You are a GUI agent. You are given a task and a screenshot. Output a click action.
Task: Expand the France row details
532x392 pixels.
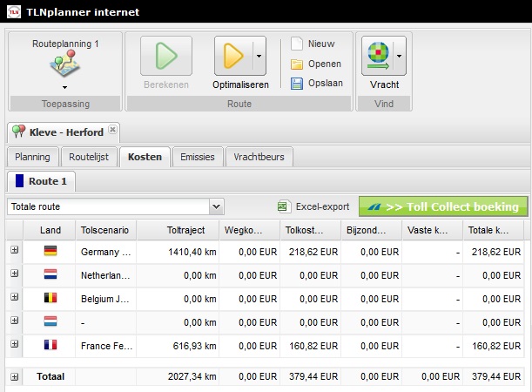click(14, 344)
